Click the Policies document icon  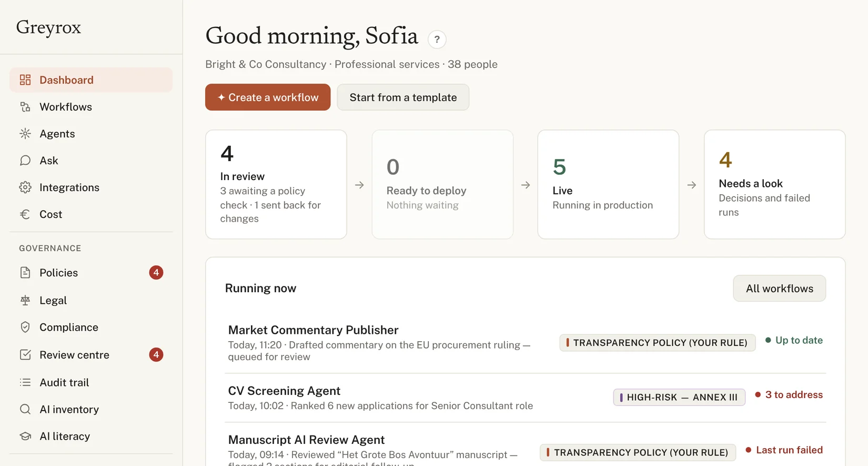[x=25, y=273]
